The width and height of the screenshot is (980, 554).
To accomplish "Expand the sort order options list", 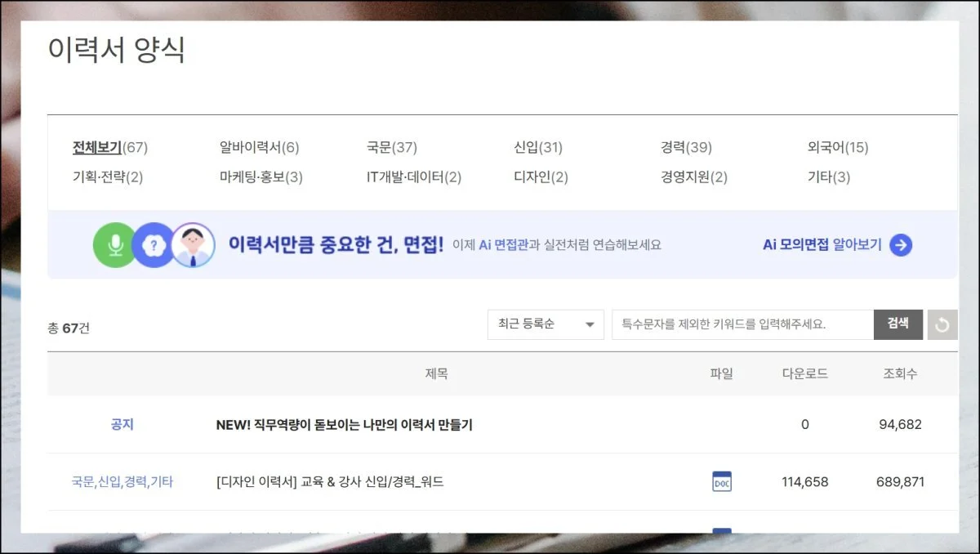I will (x=545, y=324).
